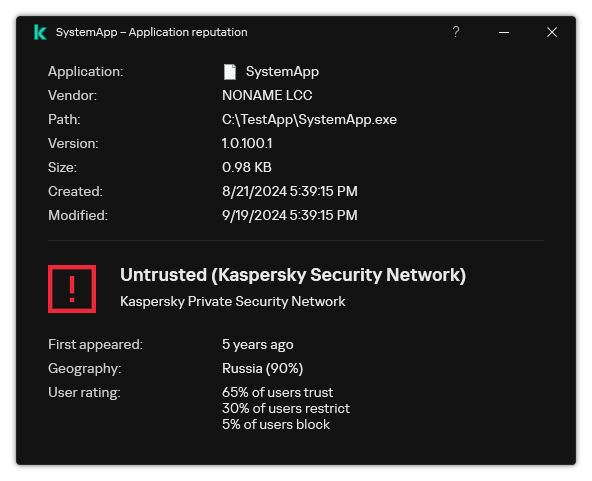Click first appeared value 5 years ago
592x481 pixels.
tap(257, 345)
